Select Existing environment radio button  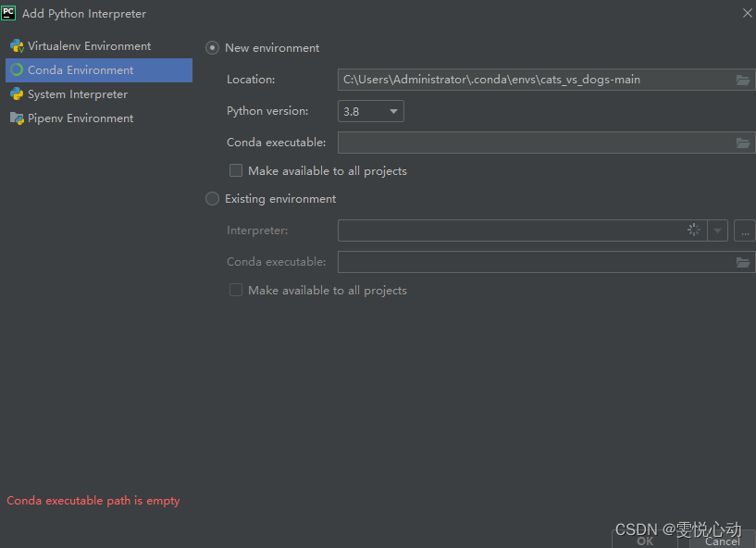pos(212,199)
